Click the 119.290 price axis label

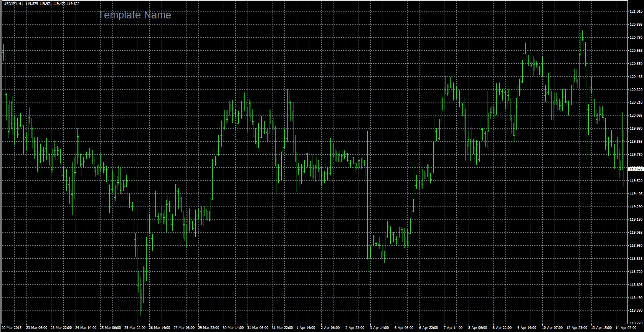(636, 207)
